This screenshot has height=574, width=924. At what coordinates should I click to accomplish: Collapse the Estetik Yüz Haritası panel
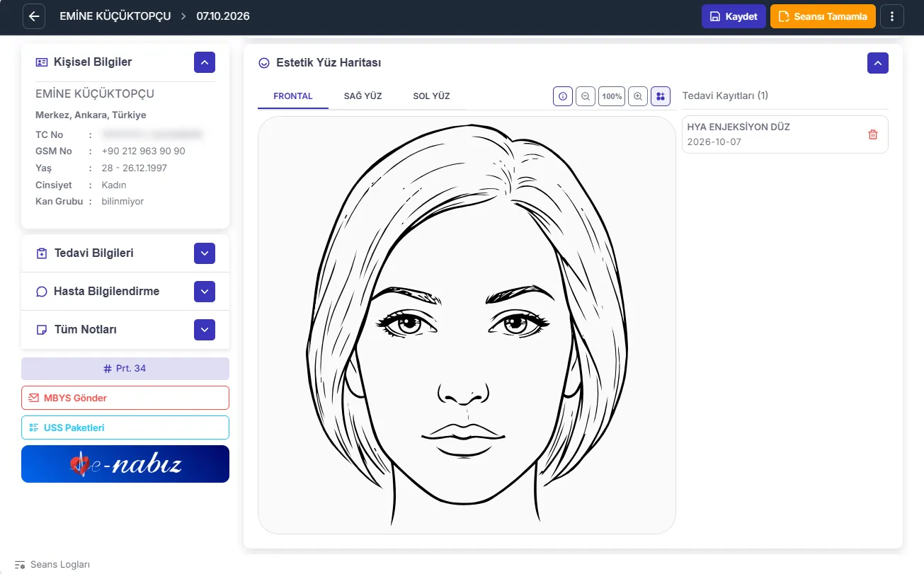(x=878, y=63)
